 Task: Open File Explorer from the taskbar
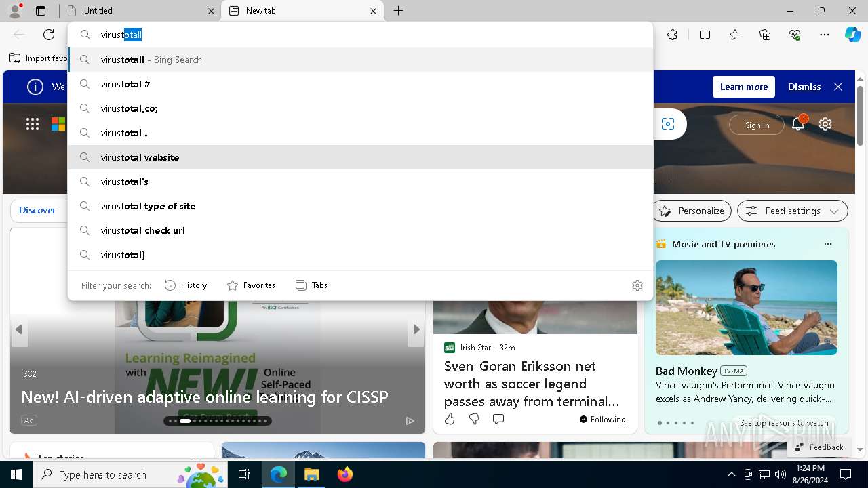coord(311,474)
